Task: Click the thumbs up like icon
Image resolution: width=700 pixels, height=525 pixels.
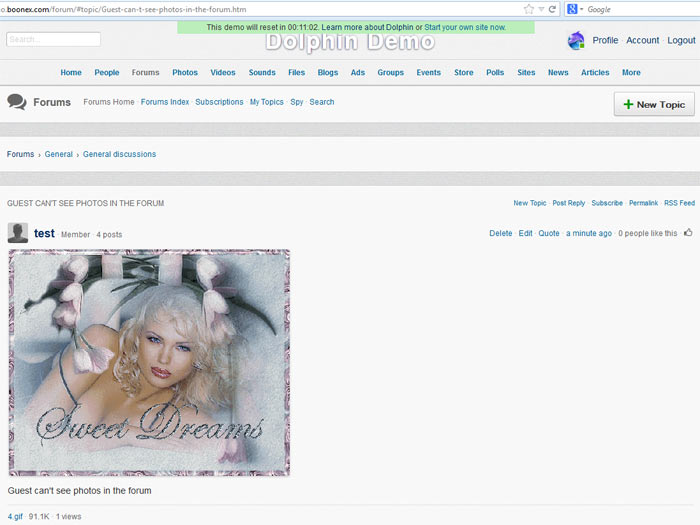Action: (x=688, y=233)
